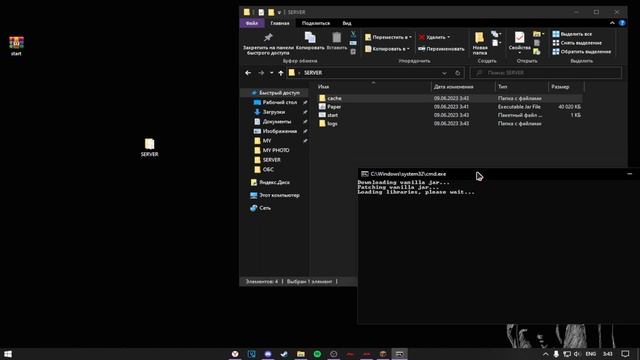This screenshot has width=640, height=360.
Task: Click the forward navigation arrow
Action: [x=261, y=73]
